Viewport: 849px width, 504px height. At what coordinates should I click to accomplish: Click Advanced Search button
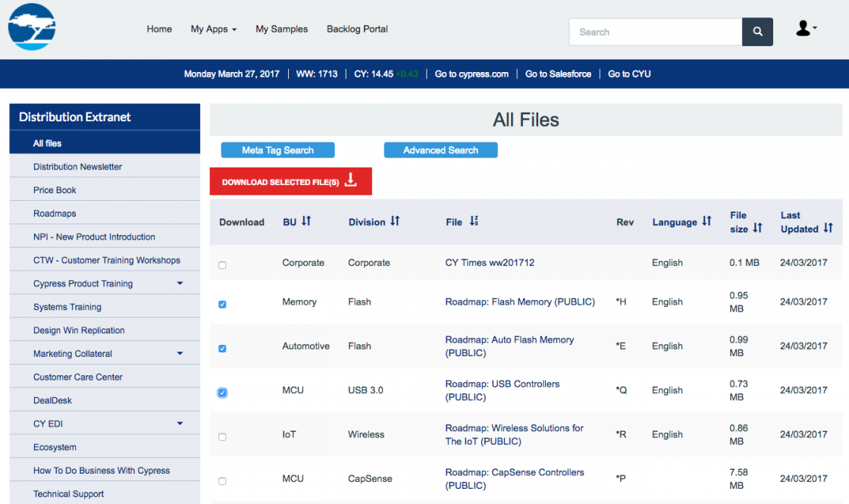440,150
